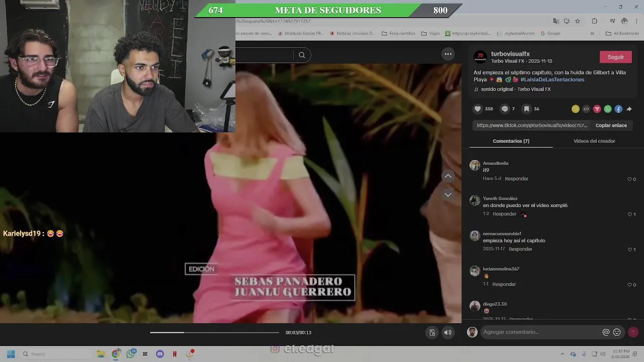Post the comment with the red arrow button

click(633, 332)
